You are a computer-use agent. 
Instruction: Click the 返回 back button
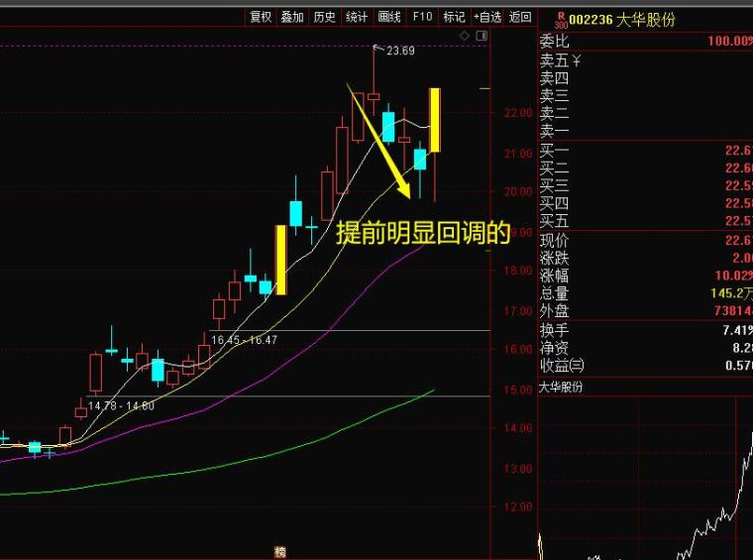click(520, 17)
